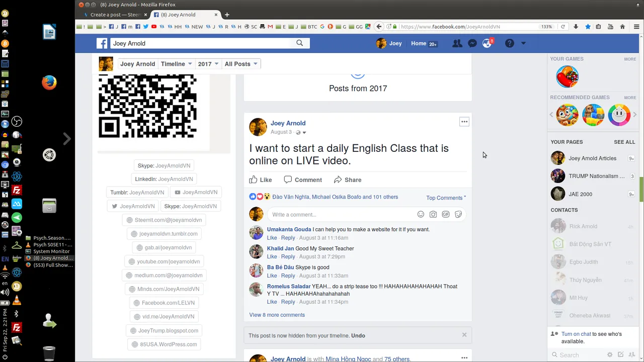Viewport: 644px width, 362px height.
Task: Click Undo for the hidden post notice
Action: [x=358, y=335]
